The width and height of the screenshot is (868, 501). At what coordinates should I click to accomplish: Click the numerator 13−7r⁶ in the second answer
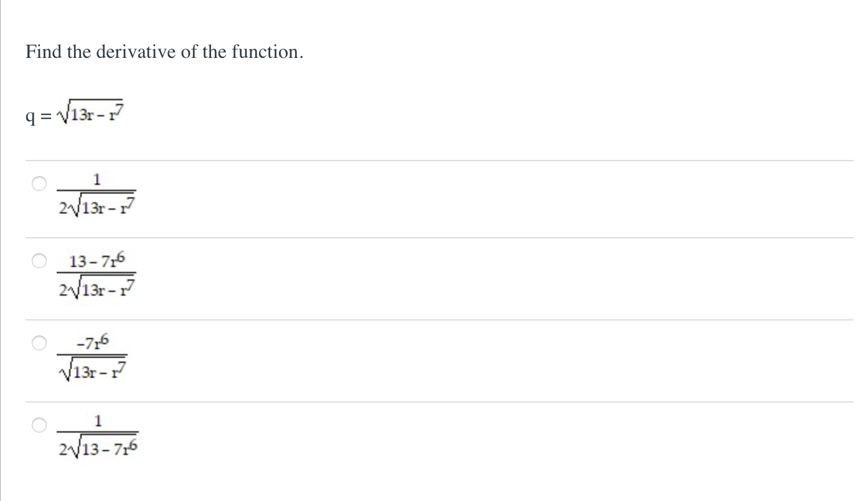(x=97, y=260)
